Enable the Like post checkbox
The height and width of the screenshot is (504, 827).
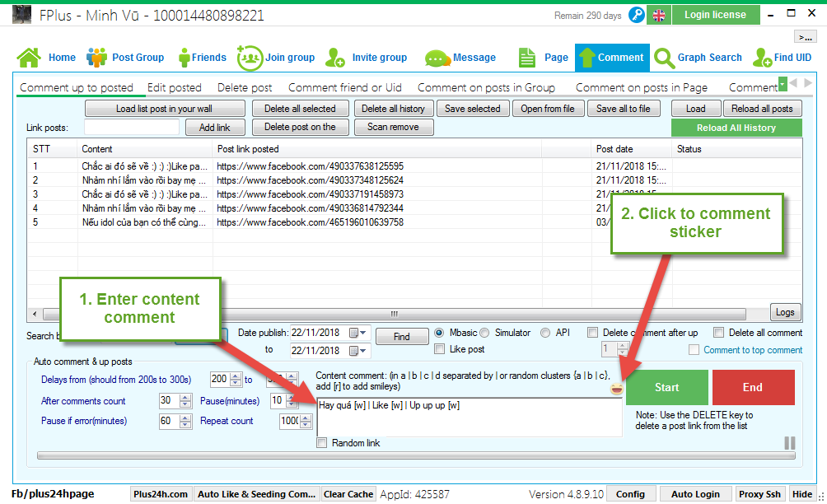[x=439, y=349]
